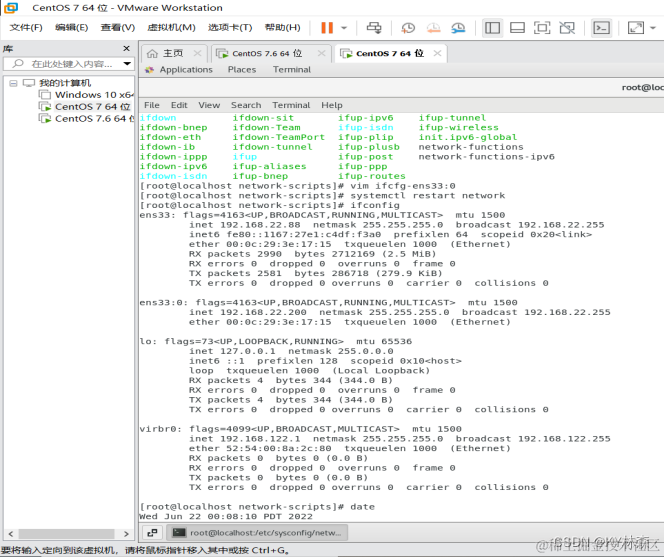Close the CentOS 7 64 位 tab
The width and height of the screenshot is (665, 558).
click(x=437, y=53)
